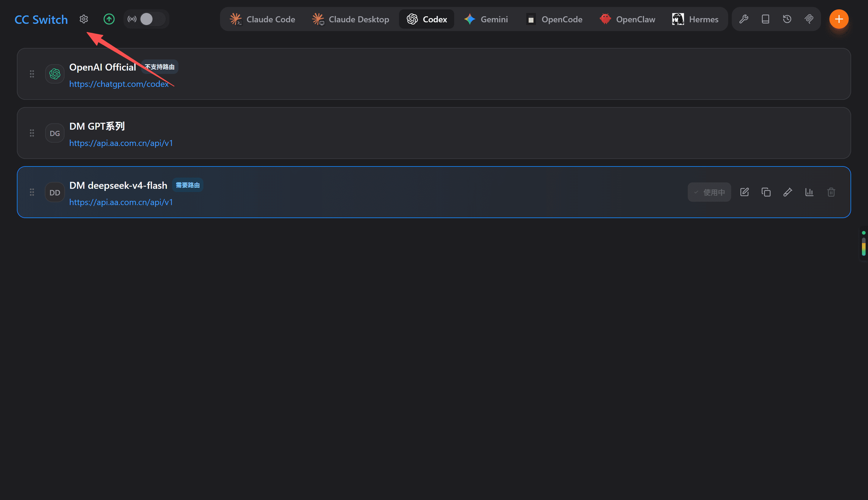Delete the DM deepseek-v4-flash provider
Screen dimensions: 868x500
(831, 192)
